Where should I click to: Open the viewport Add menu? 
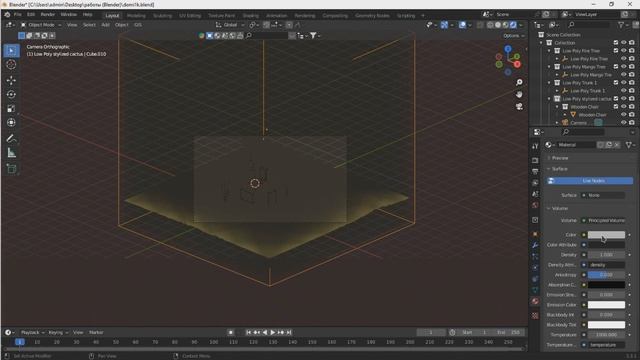(x=105, y=25)
